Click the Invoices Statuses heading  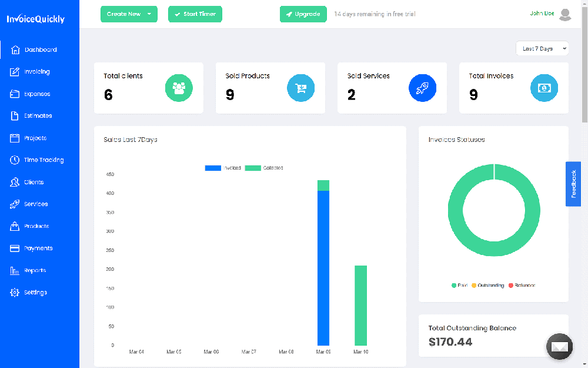(456, 140)
